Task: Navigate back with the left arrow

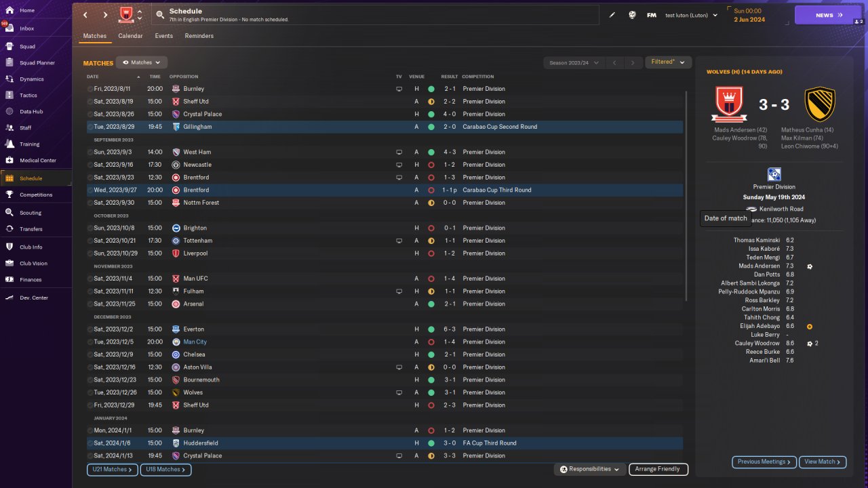Action: tap(85, 15)
